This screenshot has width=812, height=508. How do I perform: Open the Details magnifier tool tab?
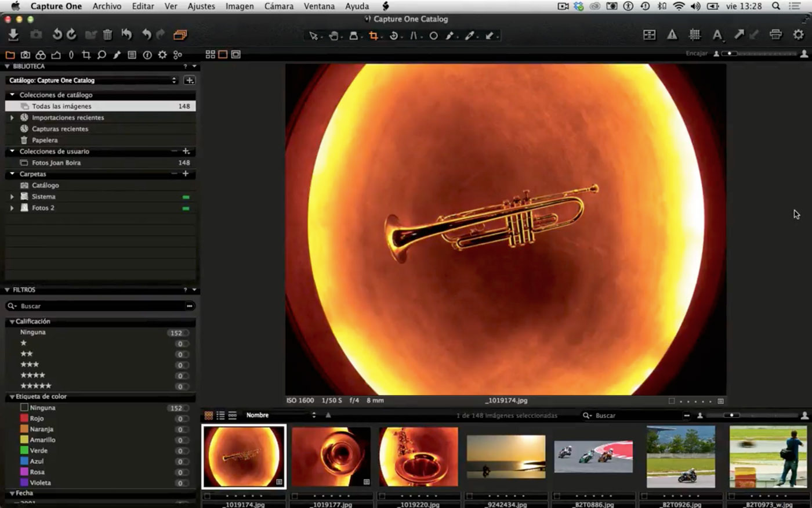tap(101, 55)
